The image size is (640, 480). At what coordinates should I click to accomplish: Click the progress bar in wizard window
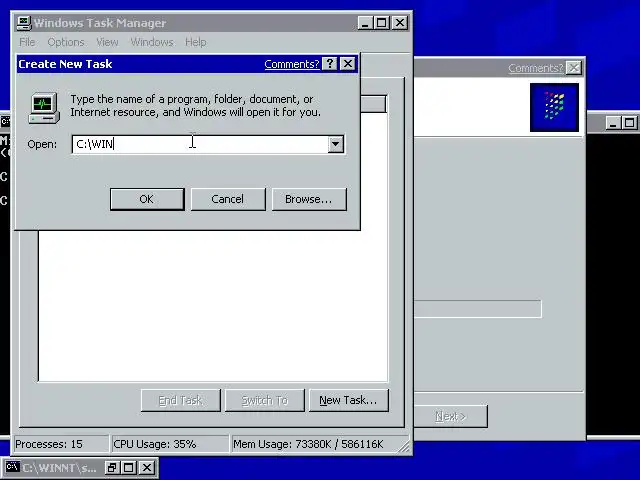click(478, 309)
